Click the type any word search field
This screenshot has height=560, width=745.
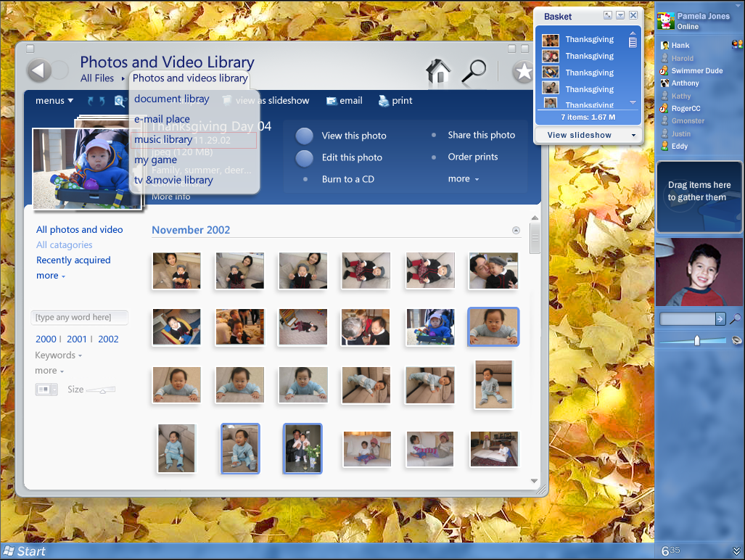pyautogui.click(x=79, y=317)
